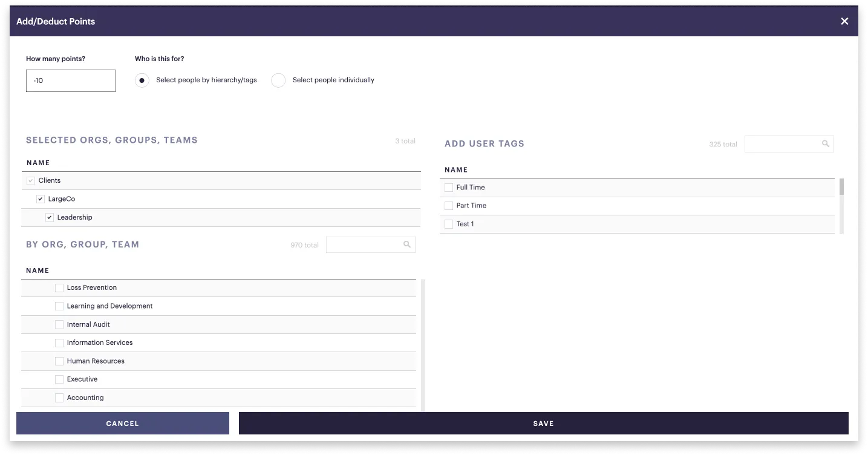The image size is (868, 455).
Task: Check the Accounting checkbox
Action: point(59,398)
